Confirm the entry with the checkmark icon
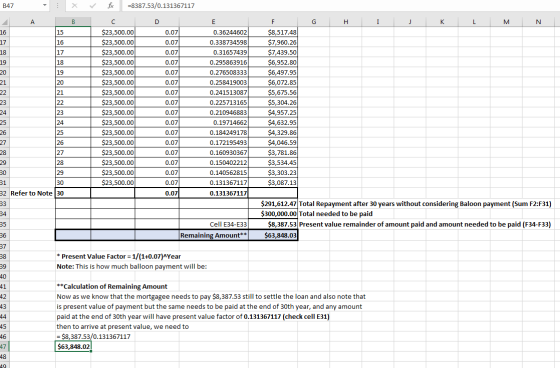This screenshot has height=368, width=560. point(92,6)
